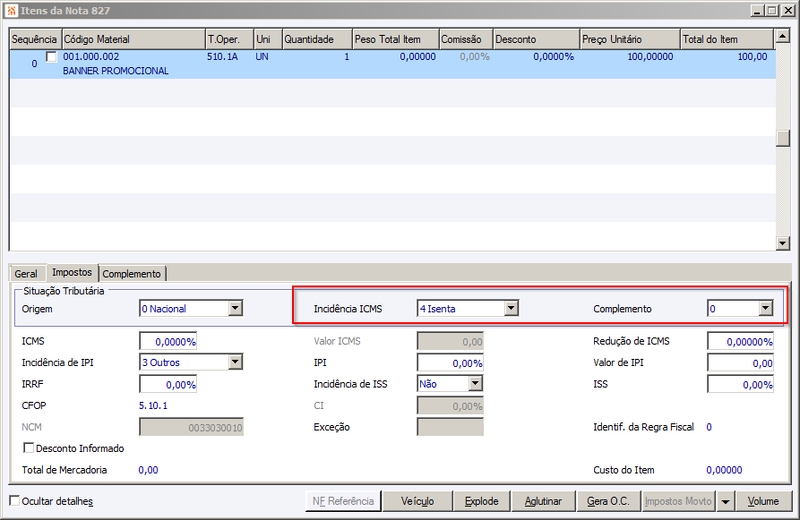Toggle the Ocultar detalhes checkbox
The height and width of the screenshot is (520, 800).
pos(15,501)
